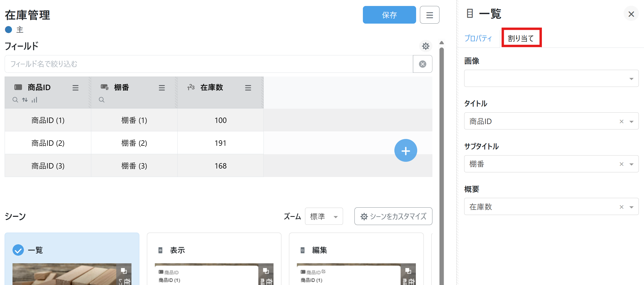The height and width of the screenshot is (285, 644).
Task: Switch to the プロパティ tab
Action: (478, 38)
